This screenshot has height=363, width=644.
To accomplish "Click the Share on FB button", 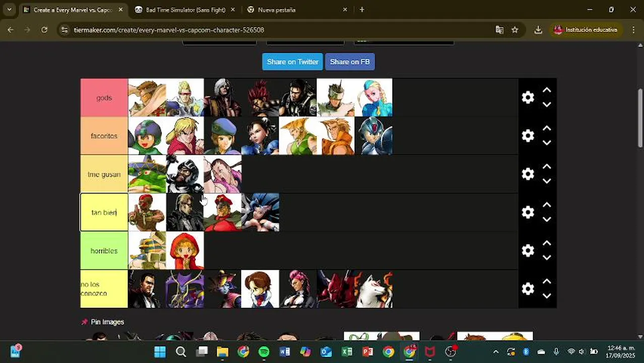I will (x=350, y=62).
